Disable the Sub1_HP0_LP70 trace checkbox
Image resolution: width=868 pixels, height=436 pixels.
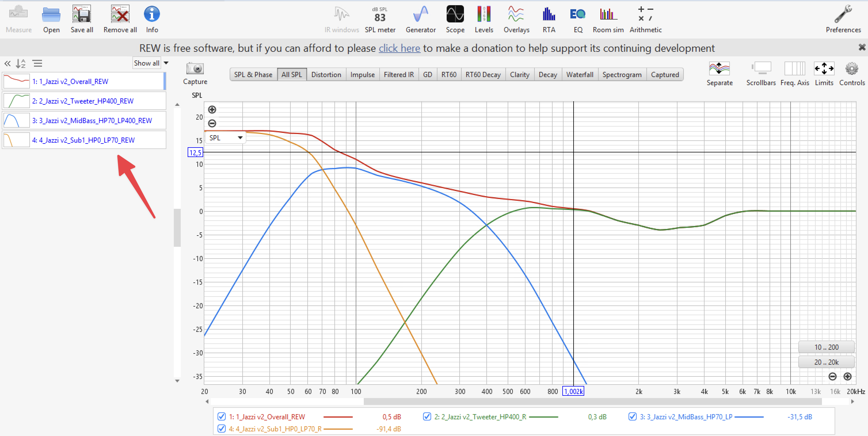point(221,429)
